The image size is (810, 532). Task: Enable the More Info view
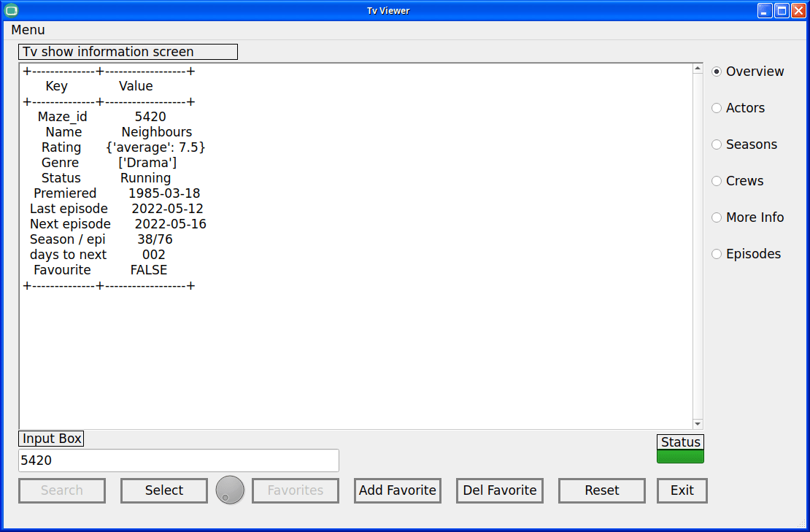coord(717,217)
